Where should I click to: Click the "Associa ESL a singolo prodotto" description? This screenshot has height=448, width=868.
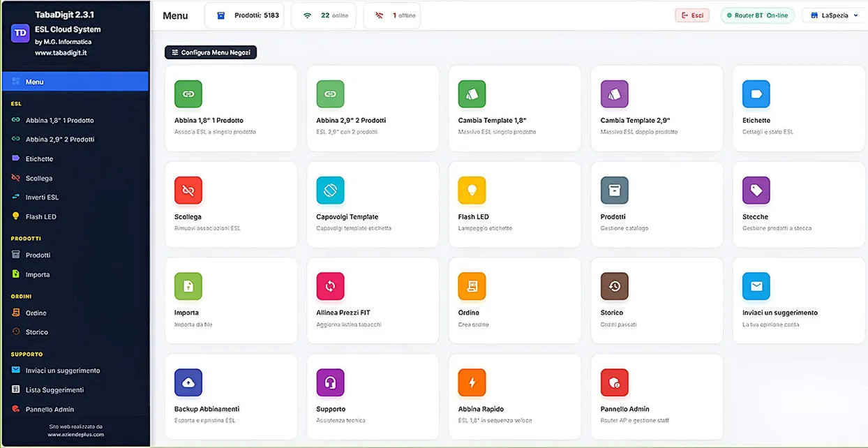tap(215, 132)
